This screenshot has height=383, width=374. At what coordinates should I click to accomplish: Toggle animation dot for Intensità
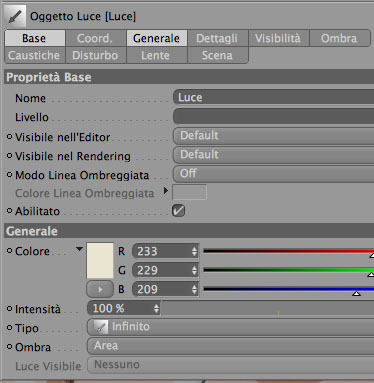click(x=9, y=309)
